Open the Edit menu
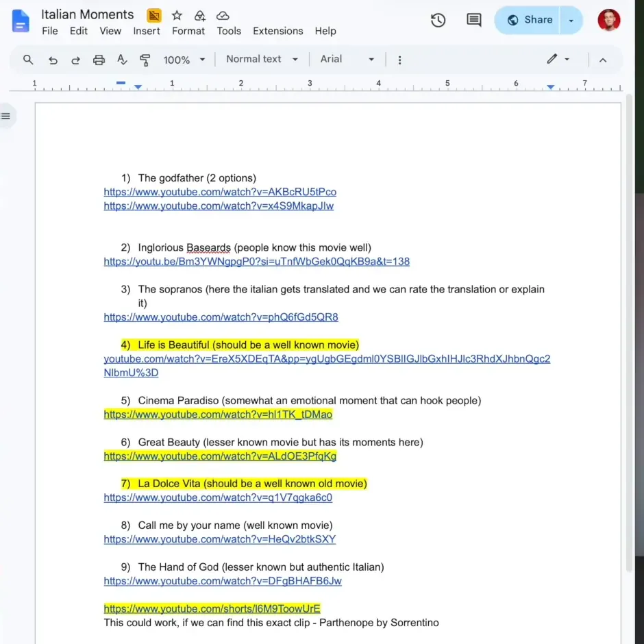The height and width of the screenshot is (644, 644). pos(79,32)
